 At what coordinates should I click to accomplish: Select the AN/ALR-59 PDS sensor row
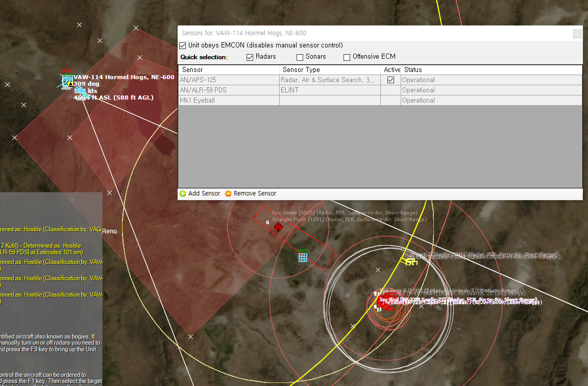pyautogui.click(x=380, y=90)
